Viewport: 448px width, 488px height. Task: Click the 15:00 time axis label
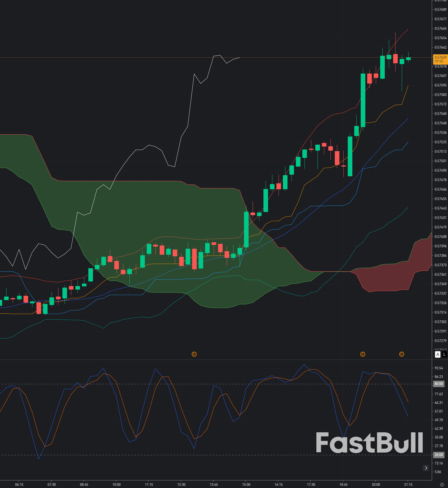pyautogui.click(x=246, y=484)
